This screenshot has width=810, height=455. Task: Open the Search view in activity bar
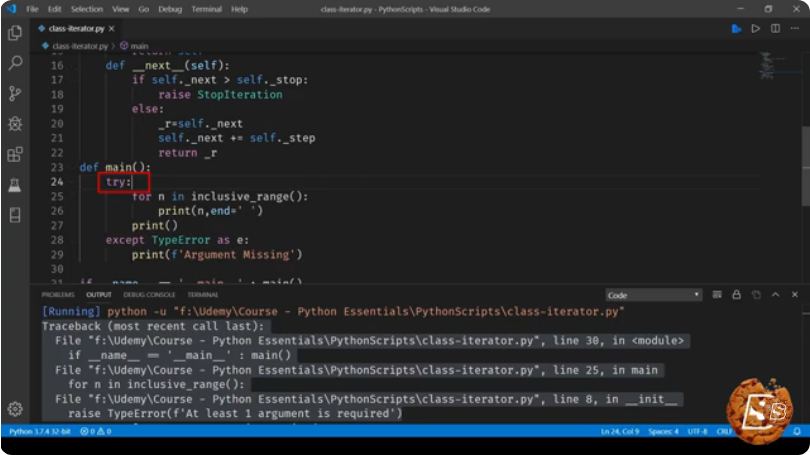point(15,63)
